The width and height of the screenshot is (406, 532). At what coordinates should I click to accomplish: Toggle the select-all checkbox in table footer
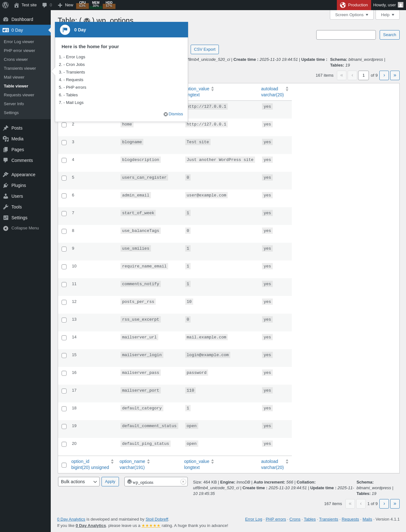tap(64, 465)
